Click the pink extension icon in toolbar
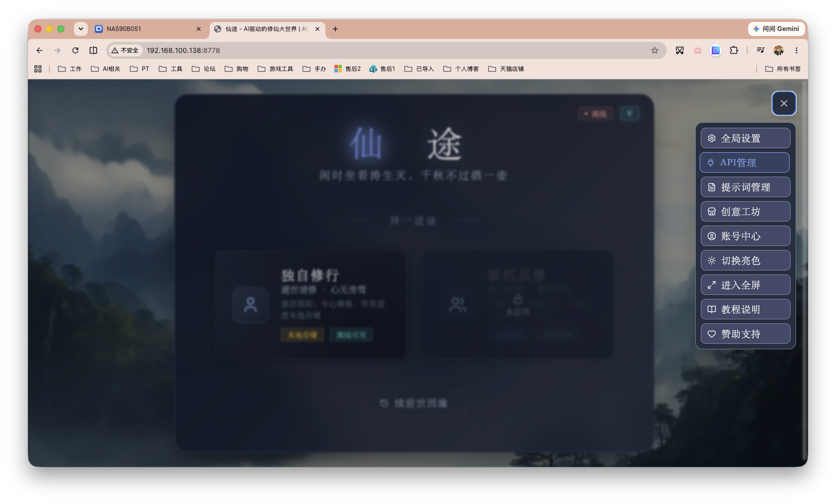The height and width of the screenshot is (504, 836). click(698, 50)
